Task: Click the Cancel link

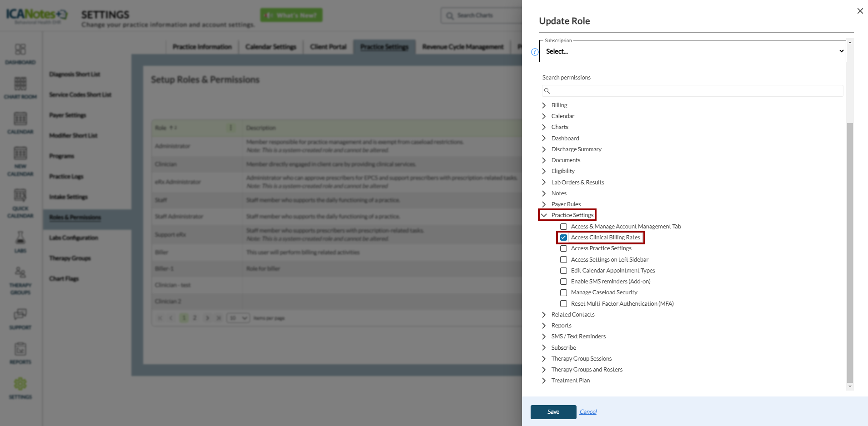Action: [x=588, y=412]
